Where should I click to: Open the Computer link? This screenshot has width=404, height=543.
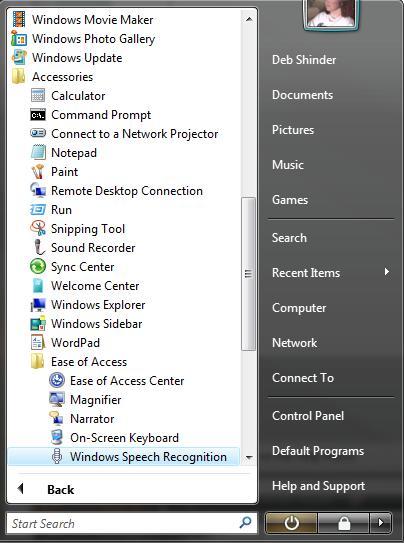tap(299, 308)
